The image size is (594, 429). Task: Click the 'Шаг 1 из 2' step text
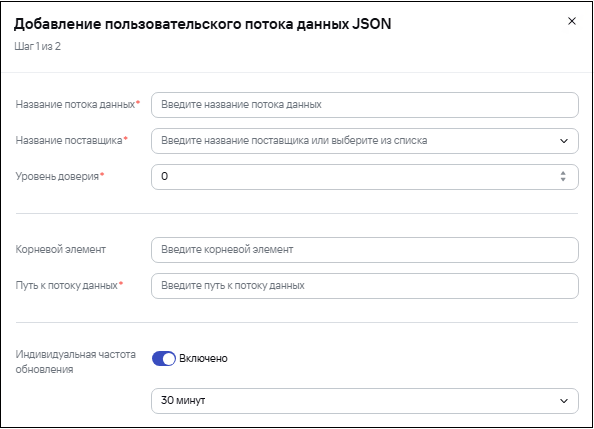tap(38, 46)
